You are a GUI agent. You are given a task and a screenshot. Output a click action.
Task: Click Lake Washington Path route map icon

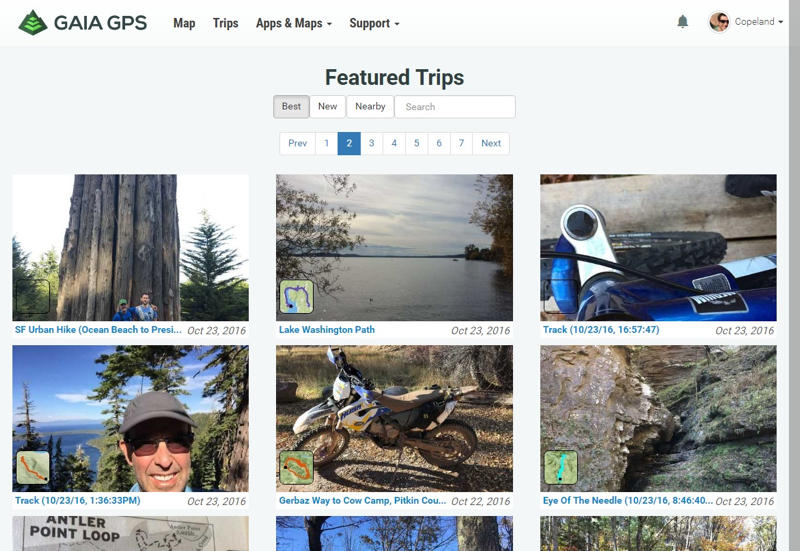pyautogui.click(x=296, y=297)
